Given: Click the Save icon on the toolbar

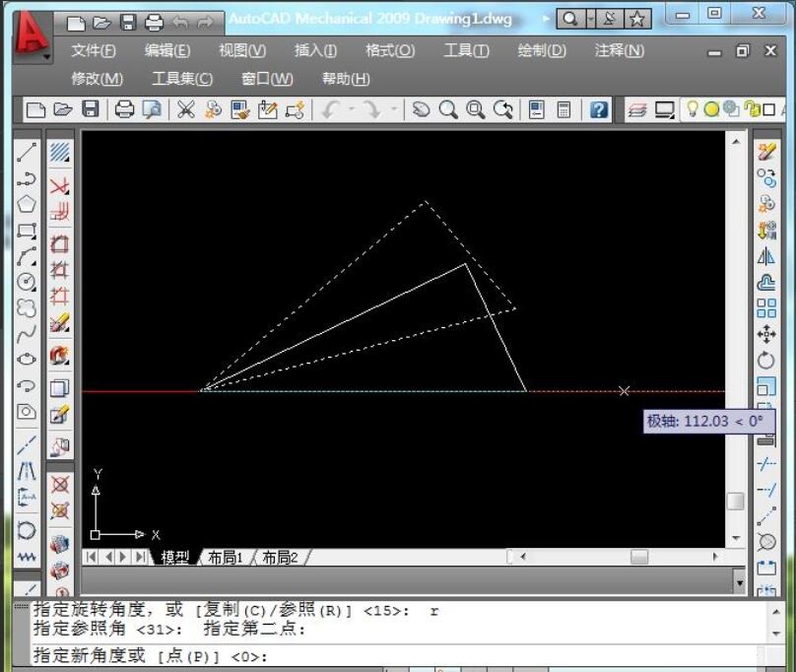Looking at the screenshot, I should 89,109.
